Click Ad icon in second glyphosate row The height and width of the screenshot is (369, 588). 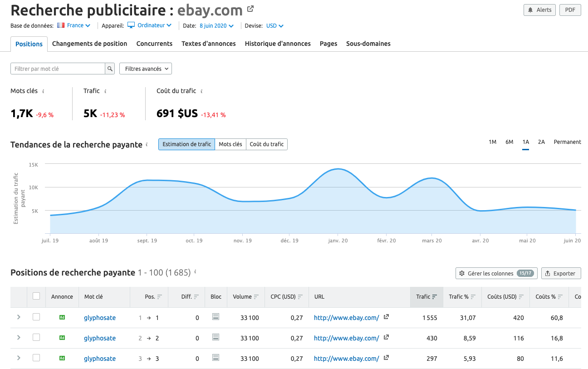[62, 338]
